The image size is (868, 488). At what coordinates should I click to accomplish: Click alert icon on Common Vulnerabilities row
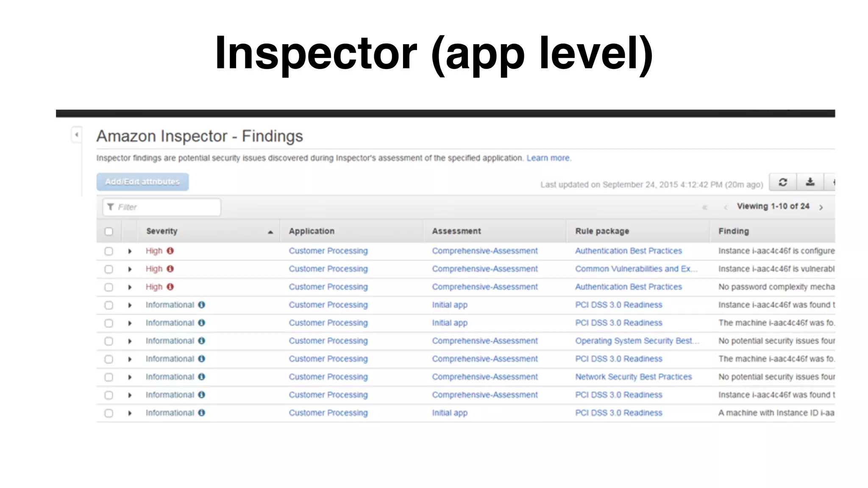(x=170, y=269)
